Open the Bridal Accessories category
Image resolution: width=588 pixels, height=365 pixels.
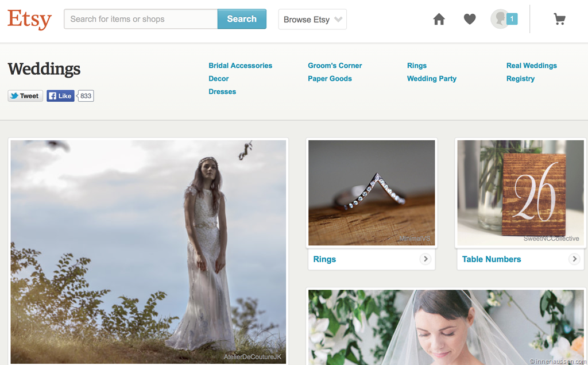coord(241,66)
